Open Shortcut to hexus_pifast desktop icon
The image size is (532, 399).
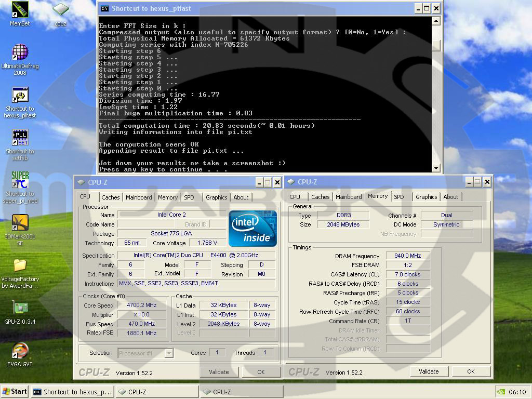pos(20,103)
